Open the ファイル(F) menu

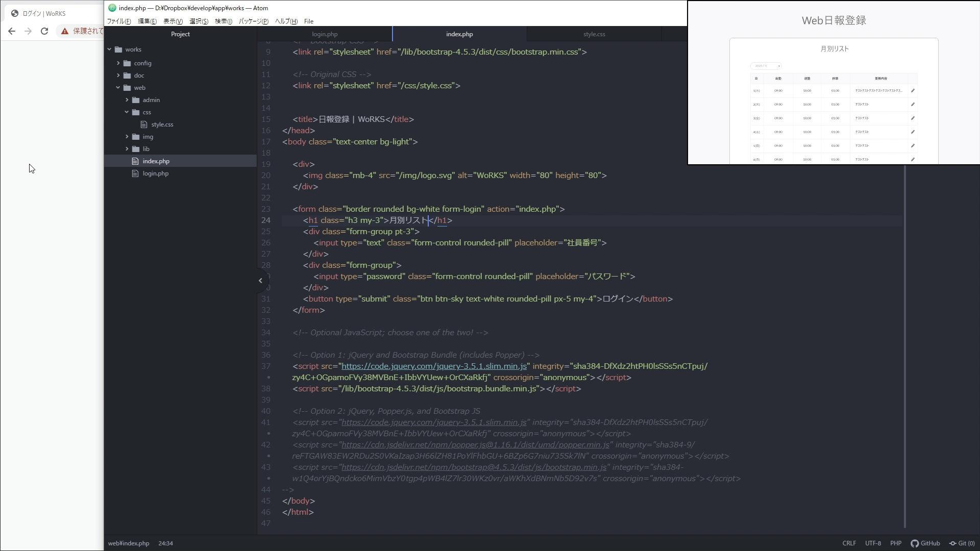119,21
